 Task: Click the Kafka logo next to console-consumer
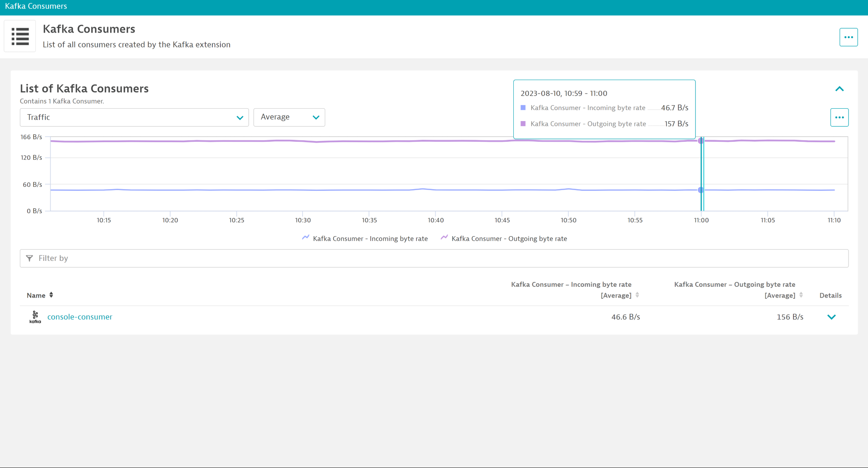[35, 317]
